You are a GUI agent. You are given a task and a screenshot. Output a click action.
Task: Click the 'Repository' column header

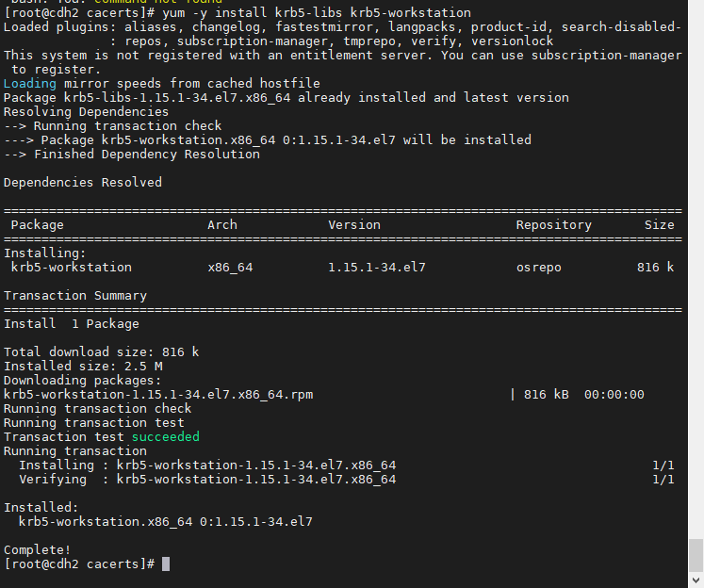click(x=553, y=225)
